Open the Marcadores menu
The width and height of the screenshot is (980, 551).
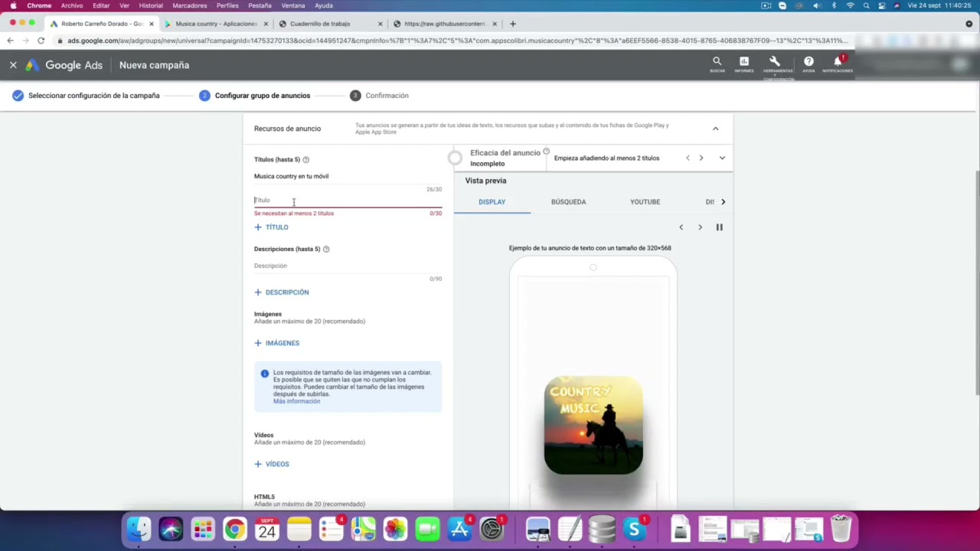189,5
